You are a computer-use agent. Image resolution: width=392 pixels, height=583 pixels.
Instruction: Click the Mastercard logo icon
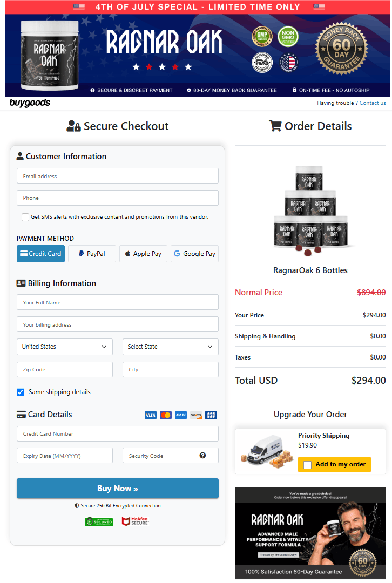pos(166,415)
